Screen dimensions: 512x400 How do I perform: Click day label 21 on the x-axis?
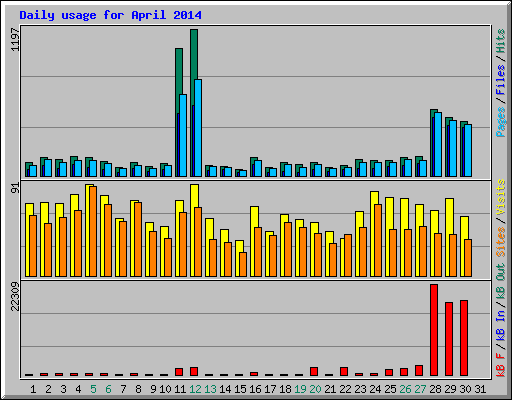[x=330, y=389]
